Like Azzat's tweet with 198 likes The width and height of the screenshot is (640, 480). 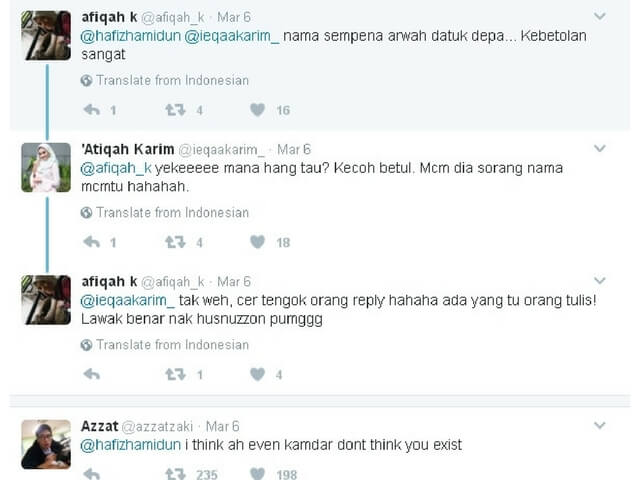pos(258,474)
